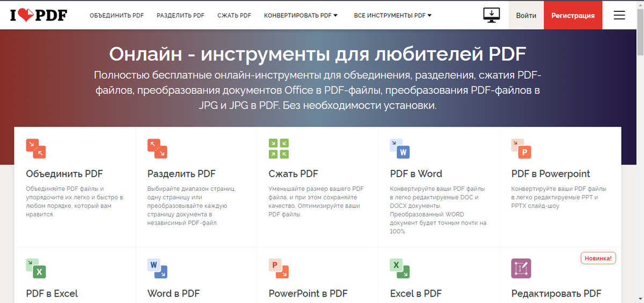This screenshot has width=644, height=303.
Task: Click the Compress PDF (Сжать PDF) icon
Action: pos(279,148)
